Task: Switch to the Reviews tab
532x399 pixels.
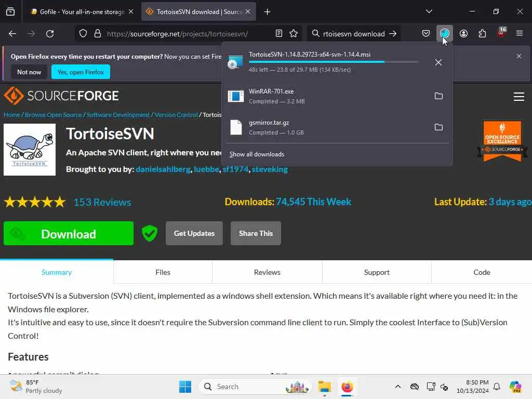Action: point(268,272)
